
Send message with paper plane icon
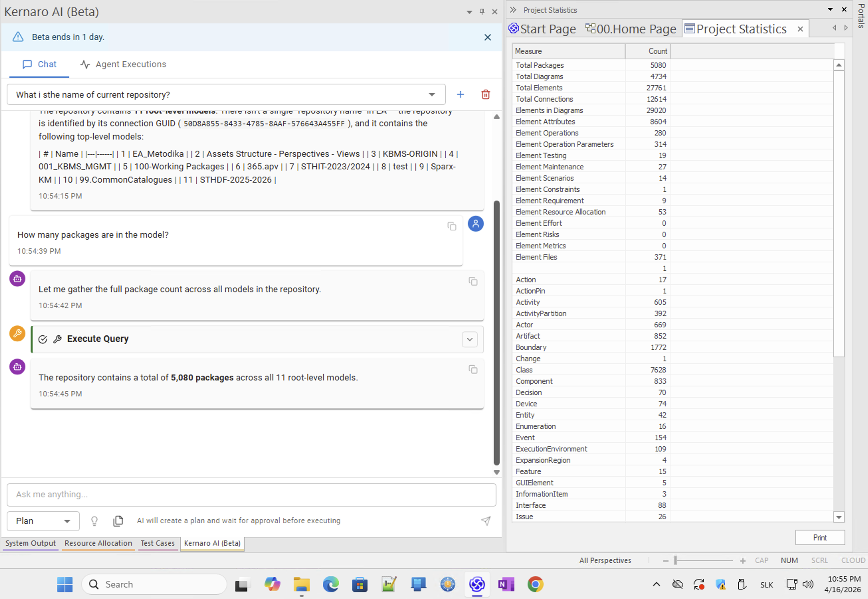click(486, 521)
